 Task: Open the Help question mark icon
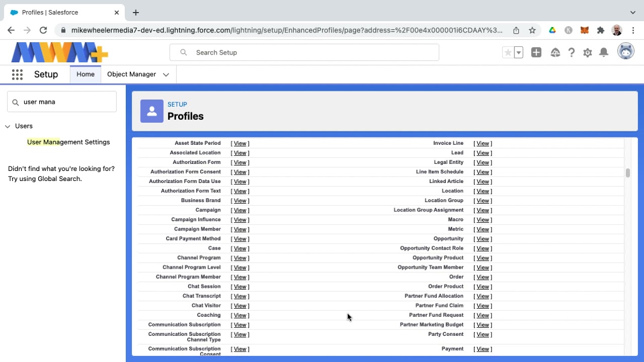(572, 52)
